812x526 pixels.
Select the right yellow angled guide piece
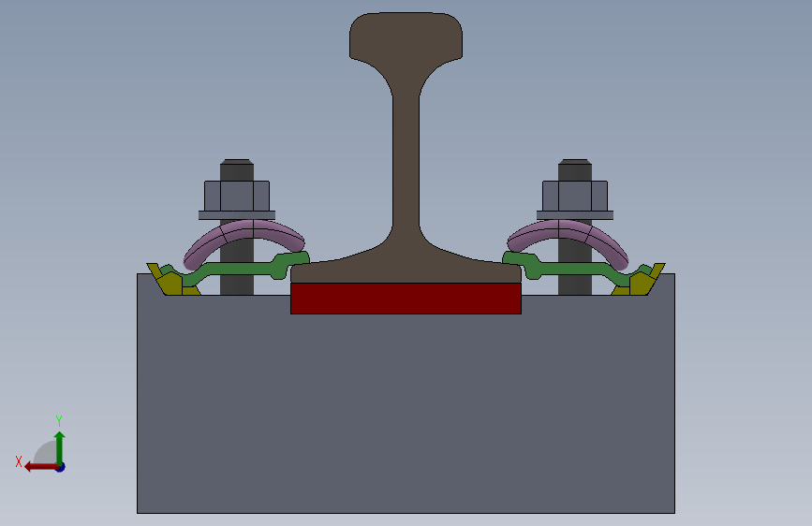(642, 284)
